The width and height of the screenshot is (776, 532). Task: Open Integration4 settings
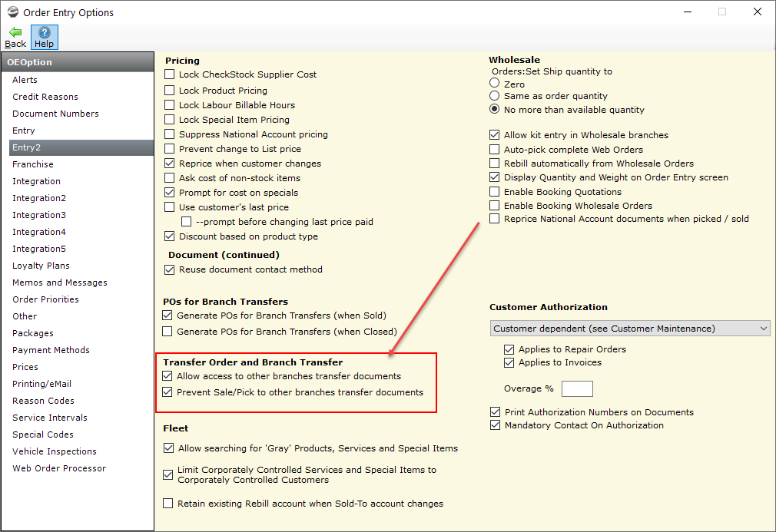[39, 231]
